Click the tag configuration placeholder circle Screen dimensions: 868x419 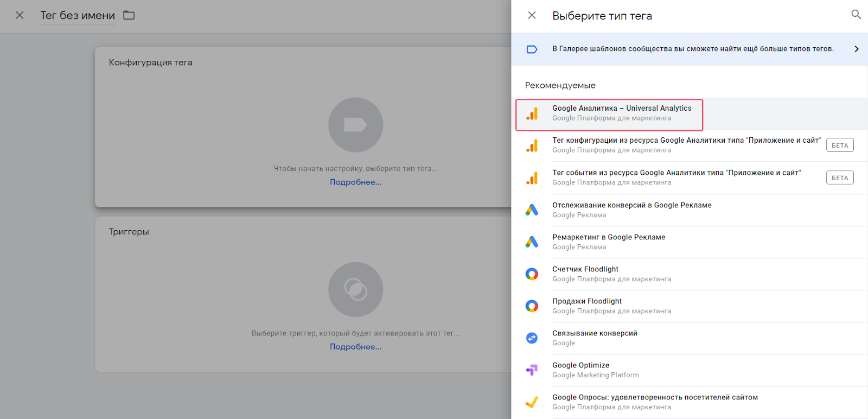click(356, 125)
